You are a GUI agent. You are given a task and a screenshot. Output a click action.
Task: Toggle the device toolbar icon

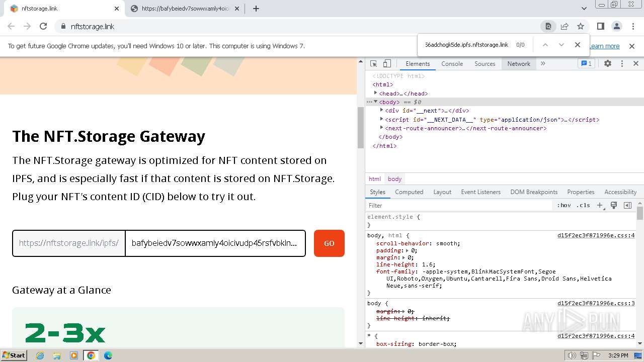pyautogui.click(x=387, y=64)
